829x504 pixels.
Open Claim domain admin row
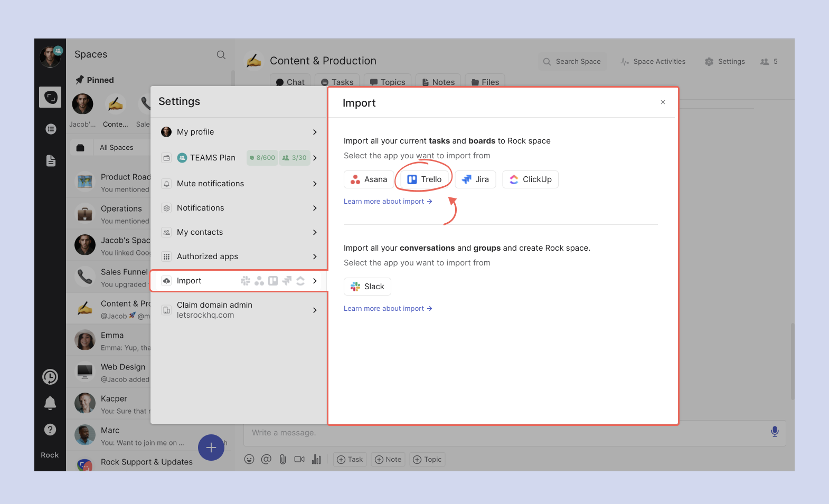click(239, 310)
